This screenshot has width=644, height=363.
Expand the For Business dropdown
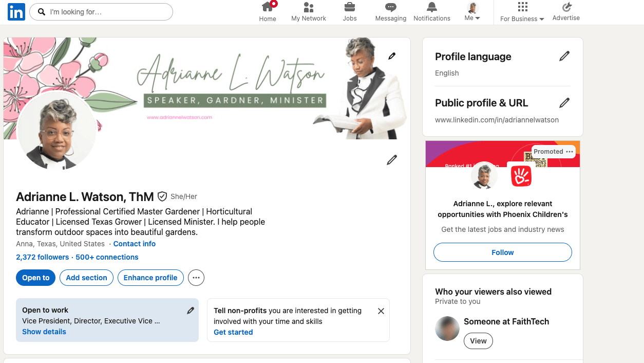[x=522, y=12]
